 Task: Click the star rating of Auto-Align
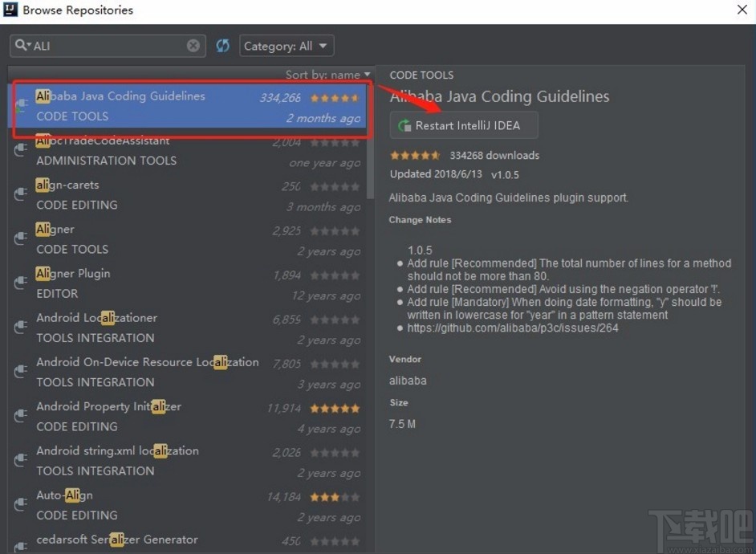[335, 495]
